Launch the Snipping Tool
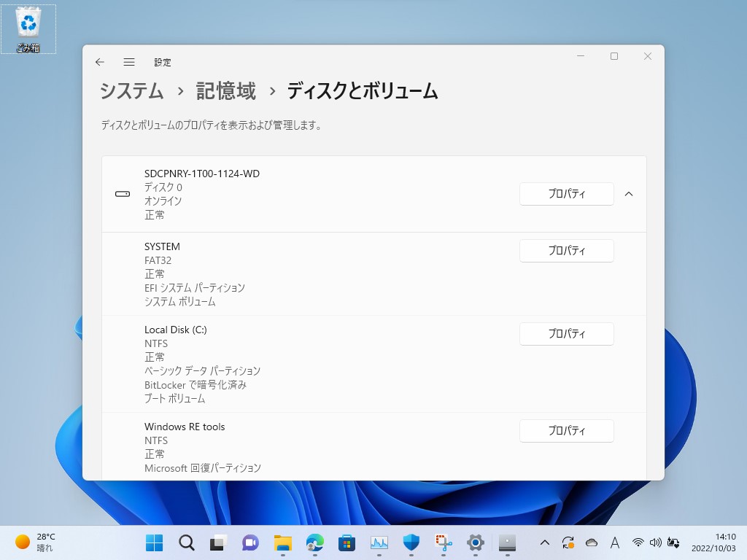The image size is (747, 560). (x=443, y=542)
